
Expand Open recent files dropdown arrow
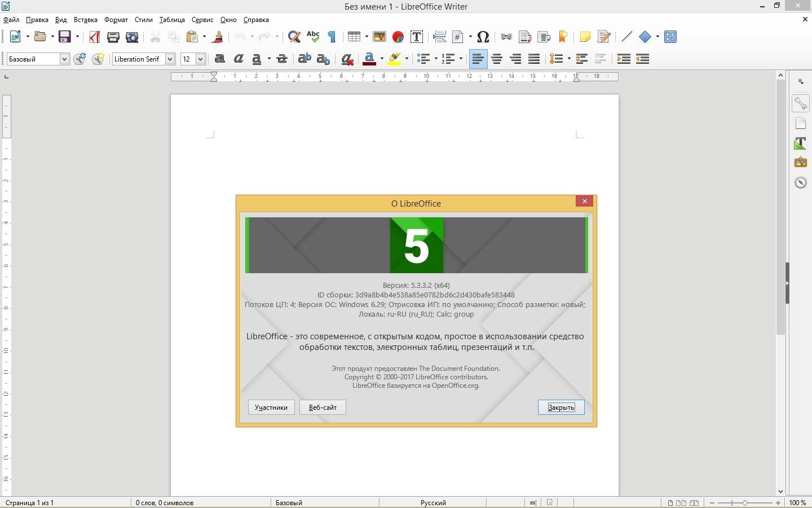[52, 37]
